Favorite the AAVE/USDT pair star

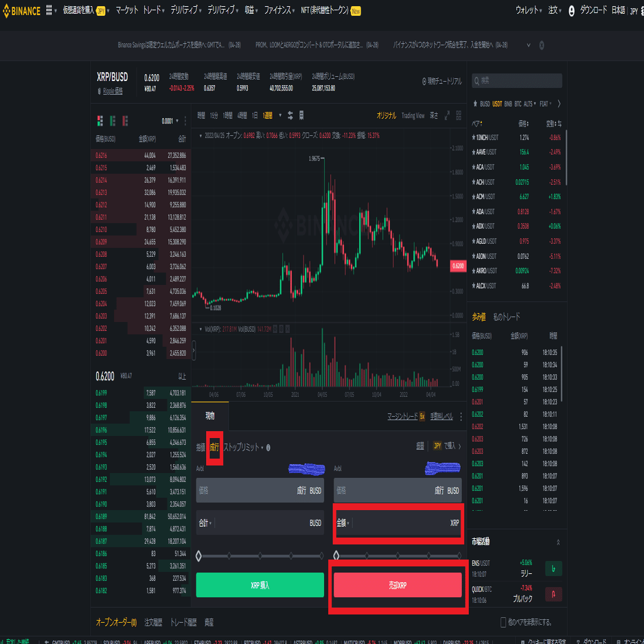coord(474,152)
